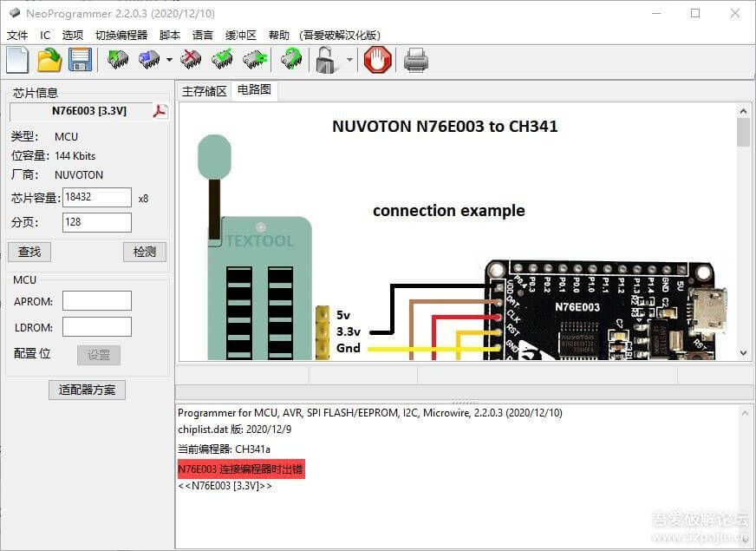Click the circuit diagram scrollbar up arrow

(x=743, y=111)
